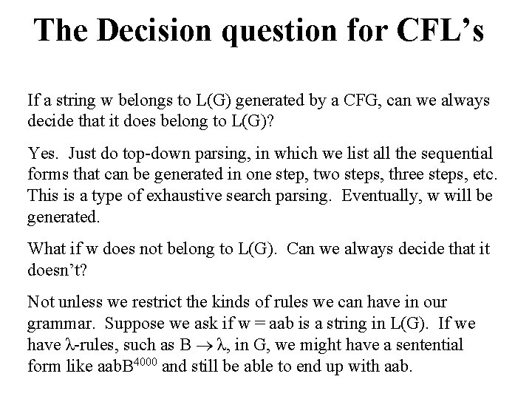
Task: Click the word "doesn't?" in the third paragraph
Action: [58, 270]
